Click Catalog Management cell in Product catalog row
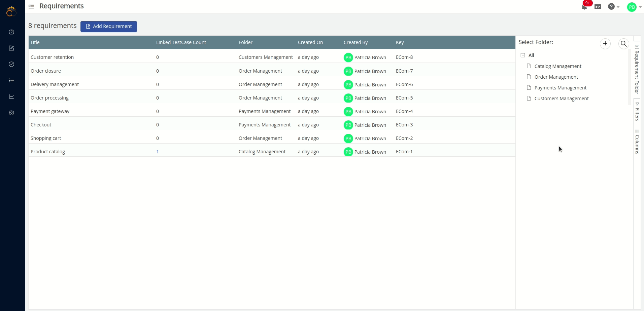 (x=262, y=152)
